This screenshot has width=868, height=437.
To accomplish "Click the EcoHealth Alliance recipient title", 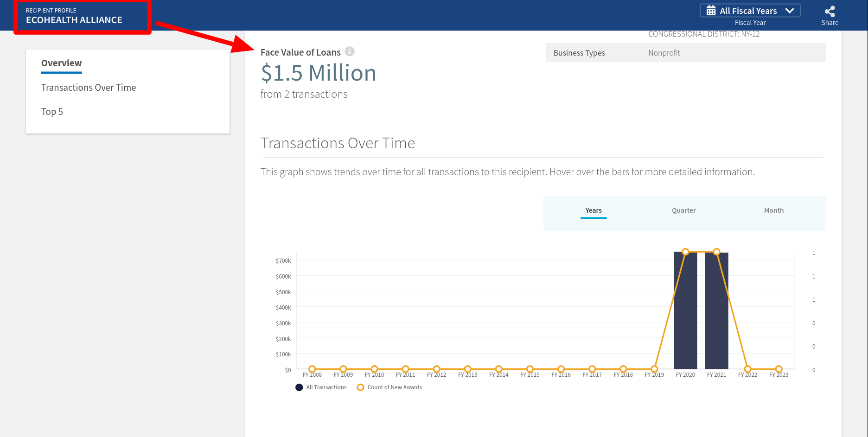I will [x=74, y=20].
